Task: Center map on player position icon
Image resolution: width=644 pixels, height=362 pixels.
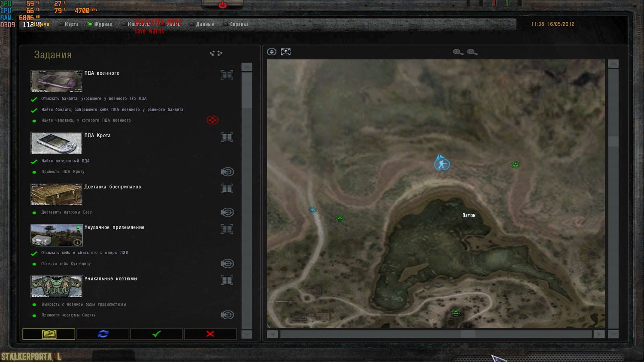Action: (271, 52)
